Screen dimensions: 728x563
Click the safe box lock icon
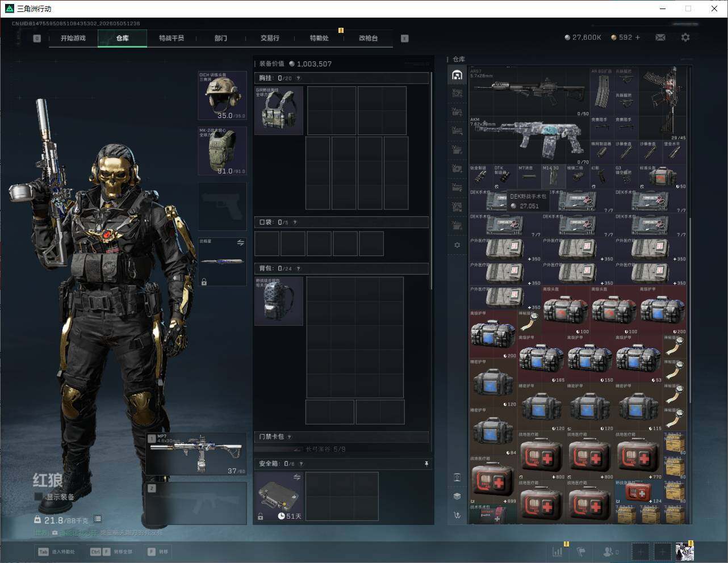pyautogui.click(x=260, y=516)
